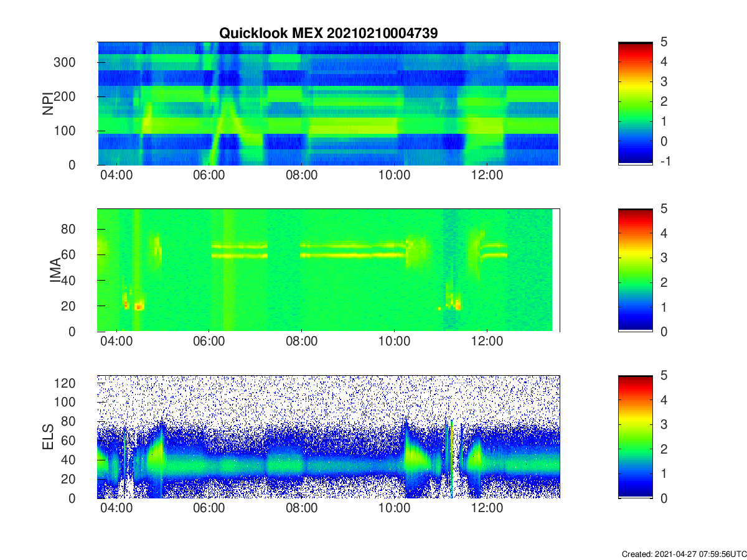Viewport: 747px width, 560px height.
Task: Click the Created 2021-04-27 07:59:56UTC timestamp
Action: (x=684, y=553)
